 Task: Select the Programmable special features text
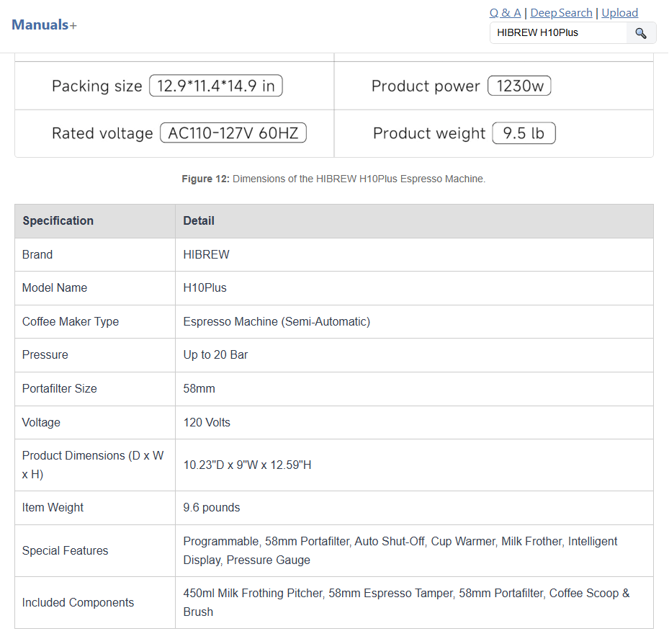pyautogui.click(x=400, y=551)
